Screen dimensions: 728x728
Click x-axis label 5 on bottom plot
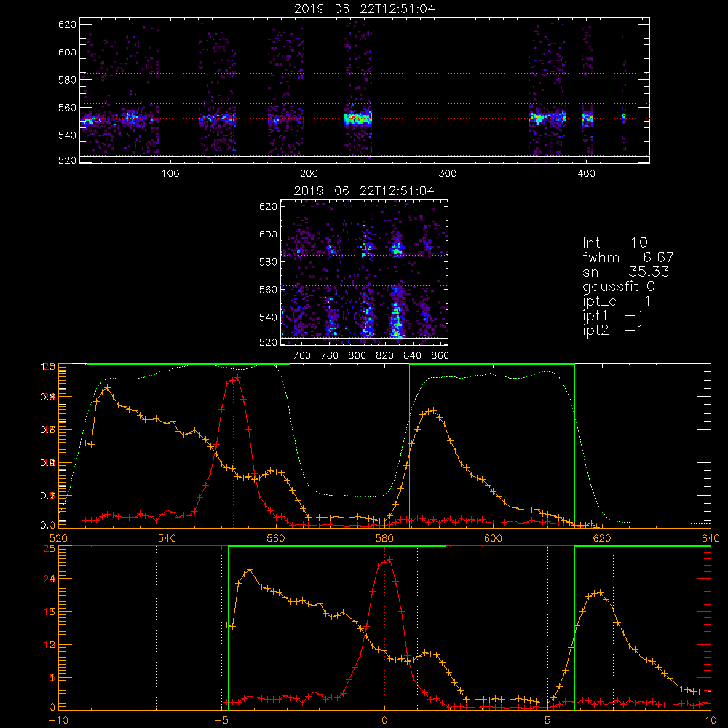coord(548,721)
